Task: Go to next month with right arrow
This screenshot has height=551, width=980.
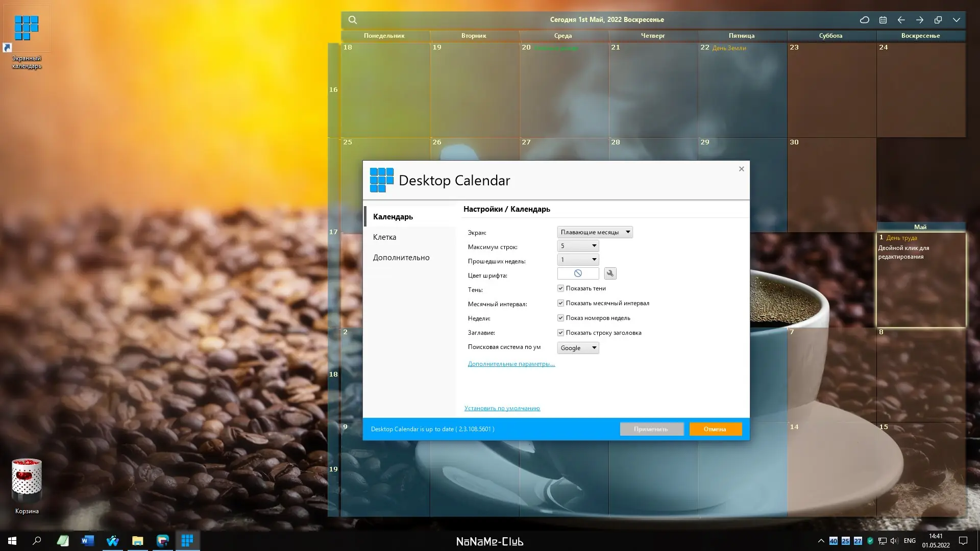Action: (920, 20)
